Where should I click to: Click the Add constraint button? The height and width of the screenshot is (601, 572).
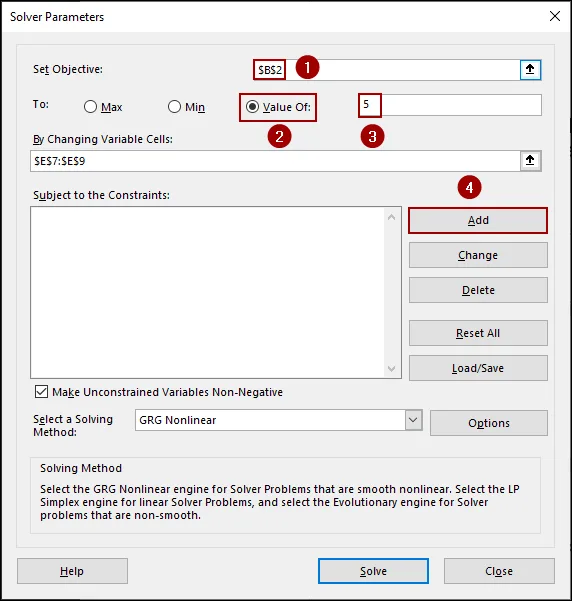coord(478,220)
